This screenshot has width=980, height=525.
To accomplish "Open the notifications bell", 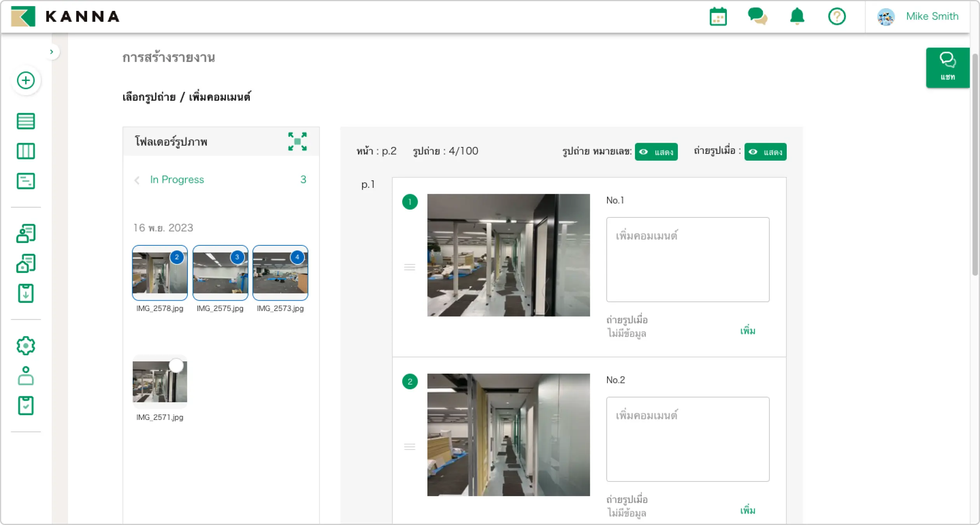I will tap(797, 17).
